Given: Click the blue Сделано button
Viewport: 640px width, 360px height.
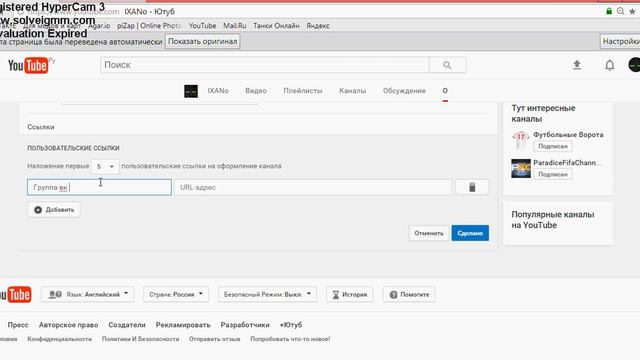Looking at the screenshot, I should [x=470, y=233].
